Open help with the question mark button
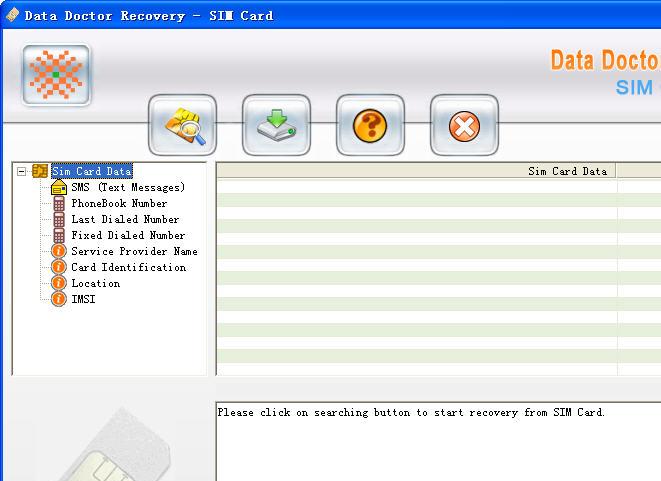 coord(370,125)
